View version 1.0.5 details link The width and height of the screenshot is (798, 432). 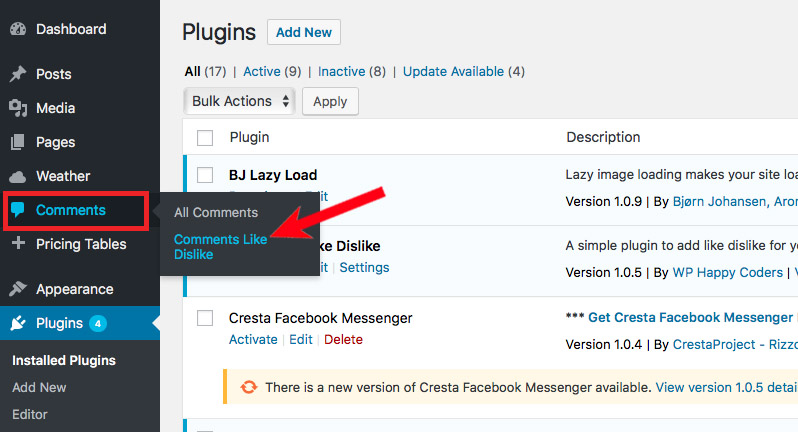(726, 387)
